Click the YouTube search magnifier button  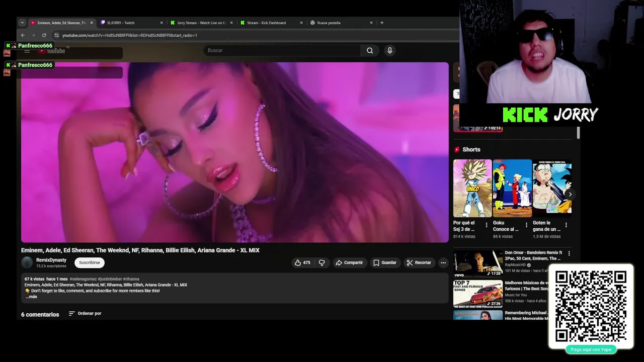point(370,50)
